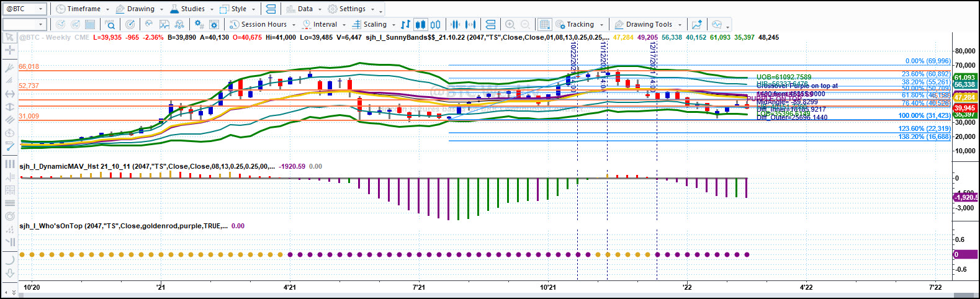Screen dimensions: 980x299
Task: Toggle the chart grid icon
Action: 544,24
